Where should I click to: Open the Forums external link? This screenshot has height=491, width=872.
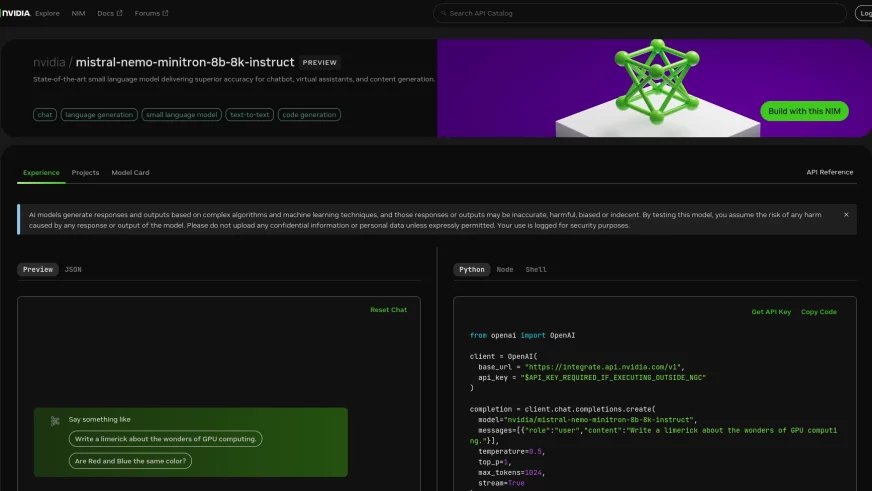click(151, 13)
